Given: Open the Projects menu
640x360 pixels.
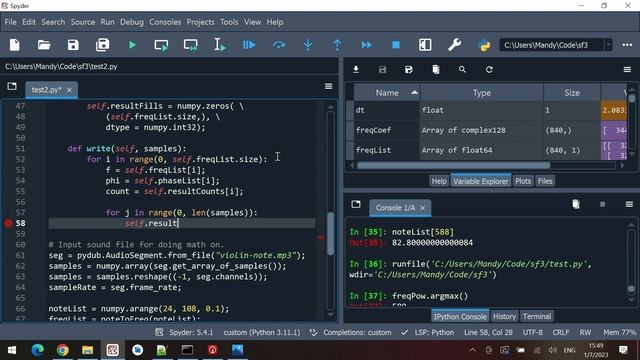Looking at the screenshot, I should (x=200, y=22).
